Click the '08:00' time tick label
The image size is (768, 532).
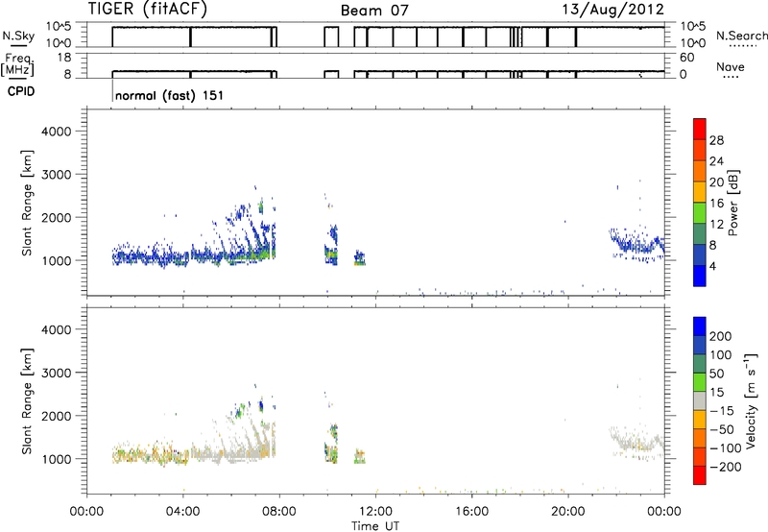278,512
